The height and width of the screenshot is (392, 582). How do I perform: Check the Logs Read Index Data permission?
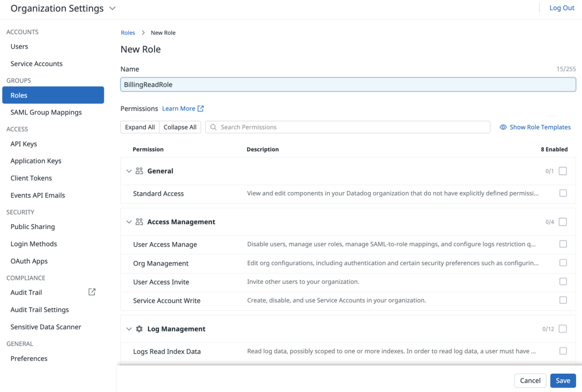(x=563, y=351)
